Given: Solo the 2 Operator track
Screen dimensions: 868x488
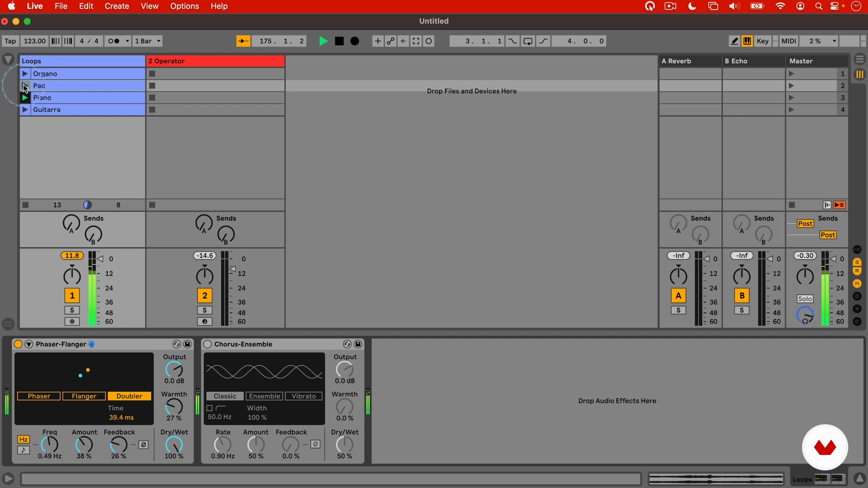Looking at the screenshot, I should click(205, 310).
